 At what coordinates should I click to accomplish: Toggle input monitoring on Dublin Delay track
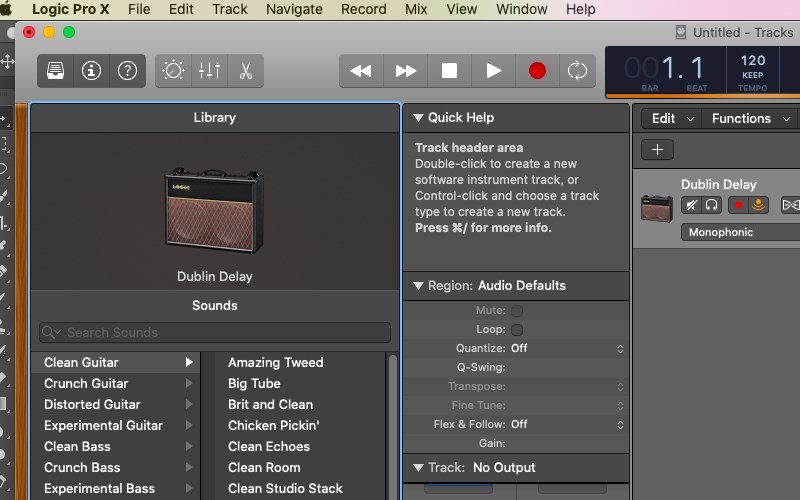[758, 205]
